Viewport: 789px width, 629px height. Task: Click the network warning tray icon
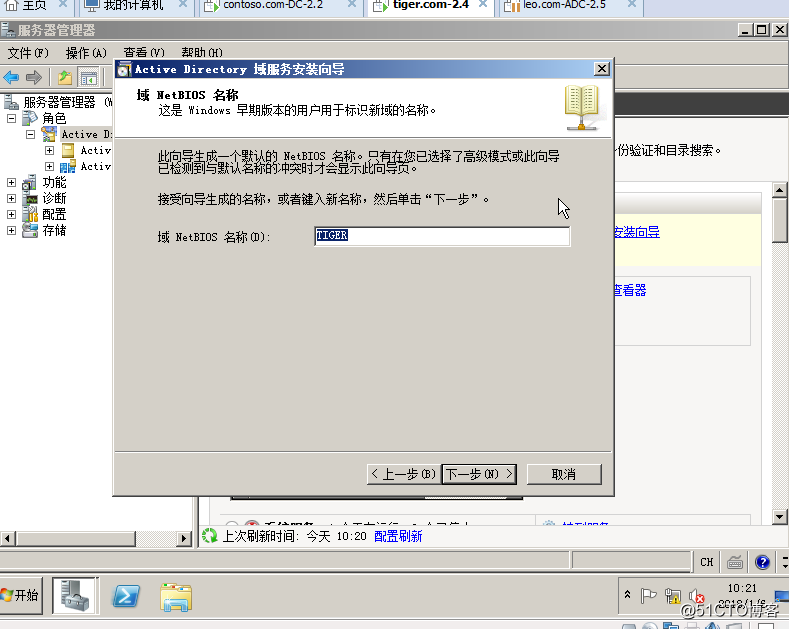(x=673, y=596)
